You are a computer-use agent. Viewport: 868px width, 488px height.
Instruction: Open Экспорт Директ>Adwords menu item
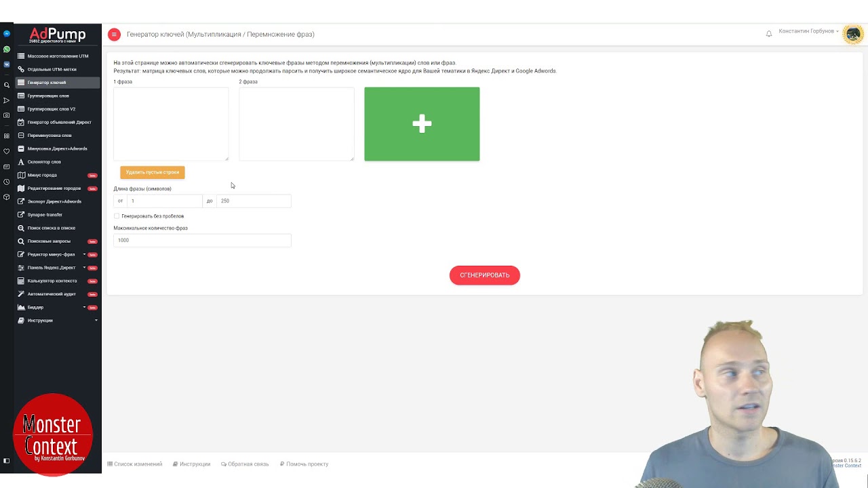[58, 201]
